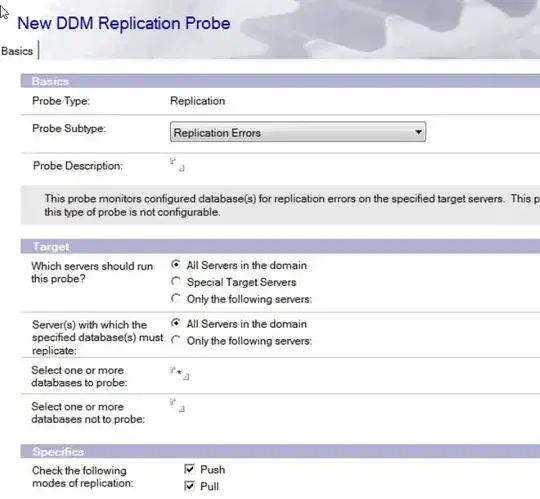Click the Probe Description input field
This screenshot has width=540, height=499.
177,165
